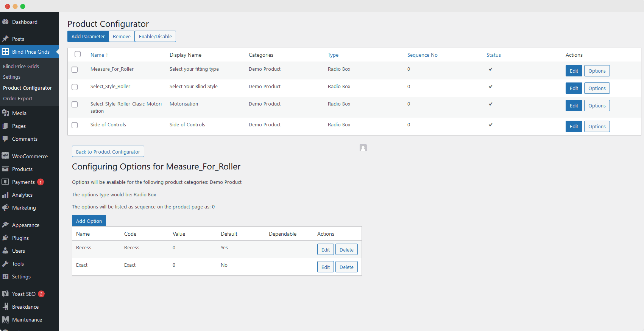Check the Measure_For_Roller row checkbox

click(75, 70)
